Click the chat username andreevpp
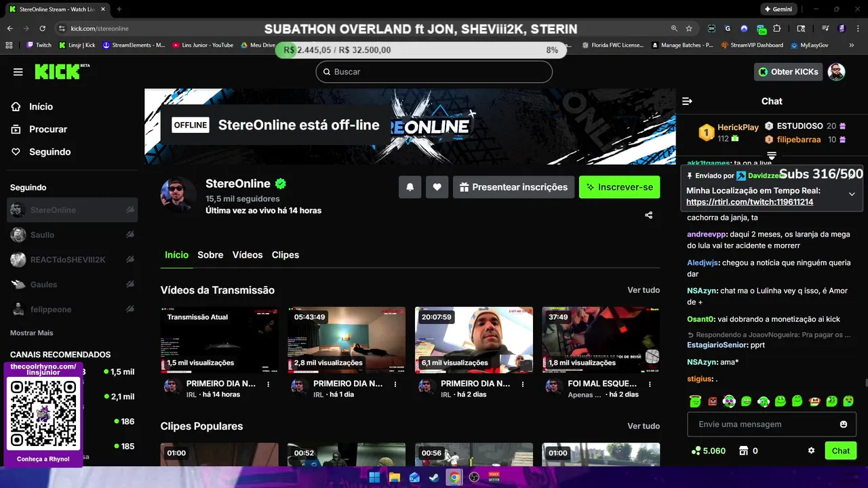 tap(707, 235)
